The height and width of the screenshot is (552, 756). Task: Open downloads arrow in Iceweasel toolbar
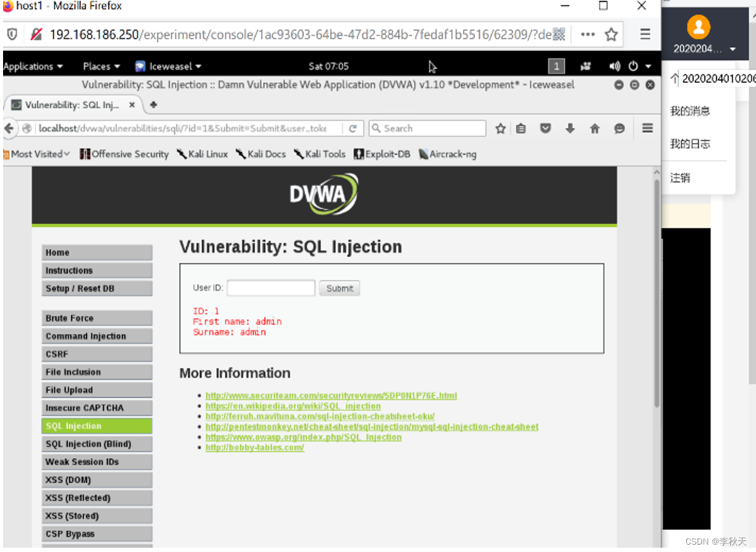pos(570,128)
